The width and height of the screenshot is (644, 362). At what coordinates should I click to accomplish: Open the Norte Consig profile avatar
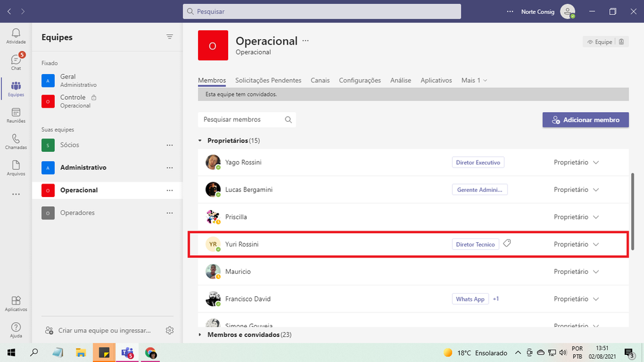[x=567, y=12]
